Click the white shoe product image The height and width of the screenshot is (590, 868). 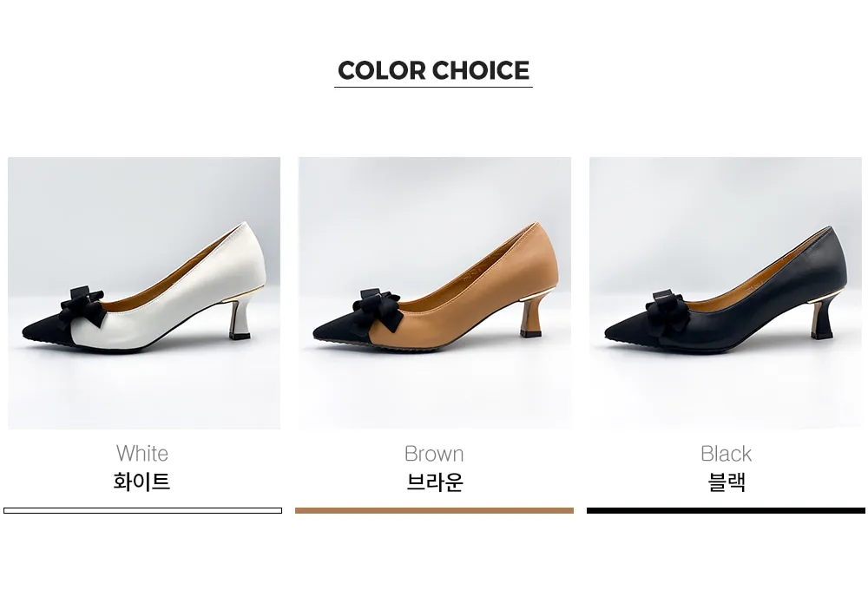(144, 292)
